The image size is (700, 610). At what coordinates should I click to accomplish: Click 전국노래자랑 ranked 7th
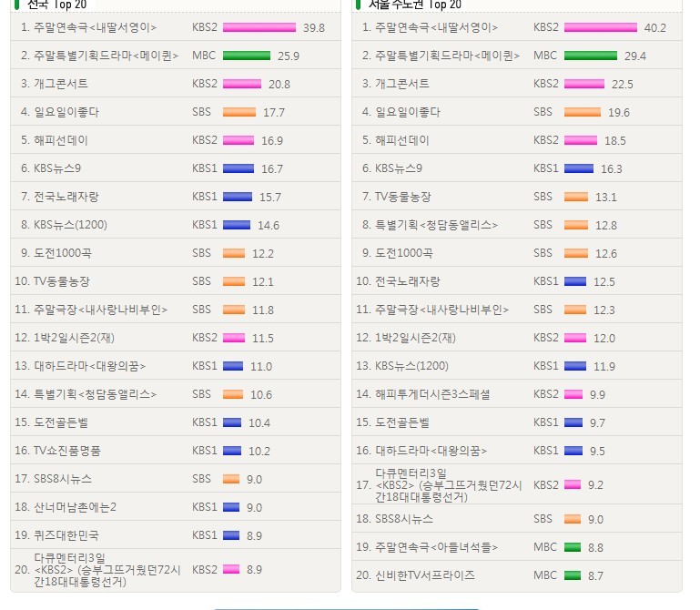tap(66, 197)
